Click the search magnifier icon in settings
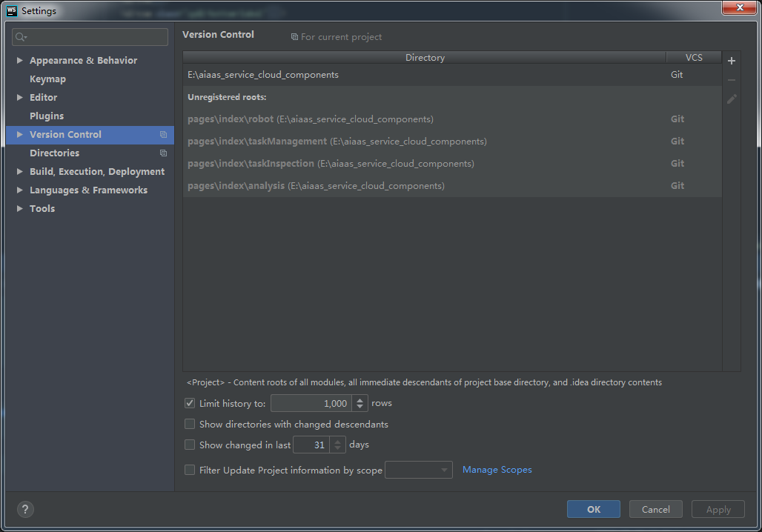 21,37
